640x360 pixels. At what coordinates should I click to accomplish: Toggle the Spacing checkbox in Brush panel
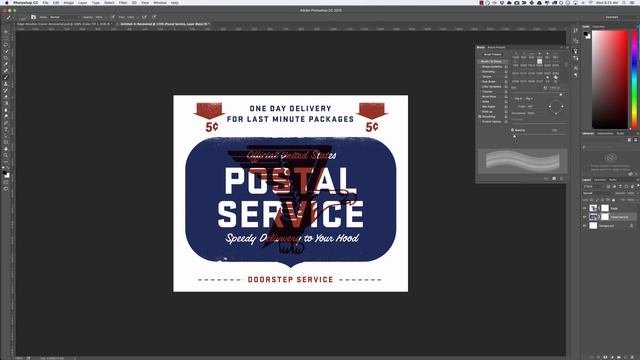[x=512, y=130]
